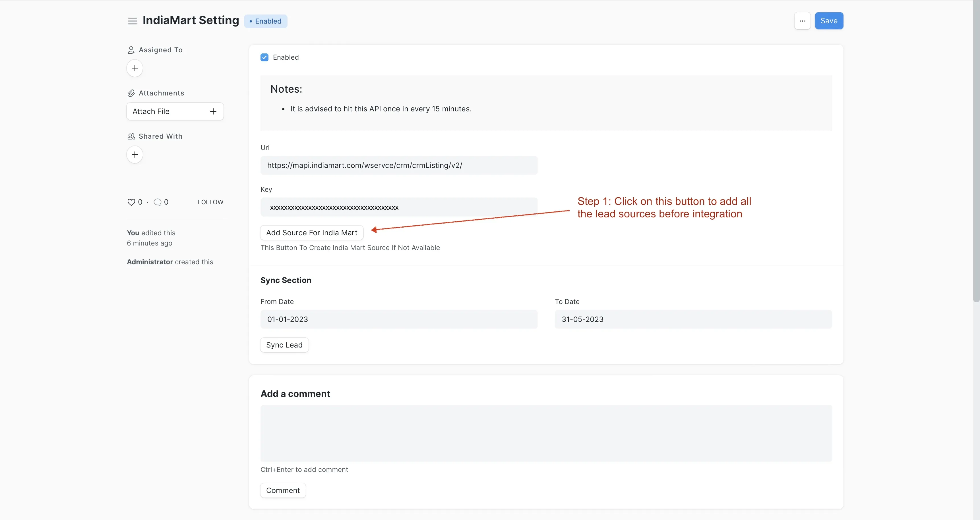Click the IndiaMart Setting page title

[191, 20]
